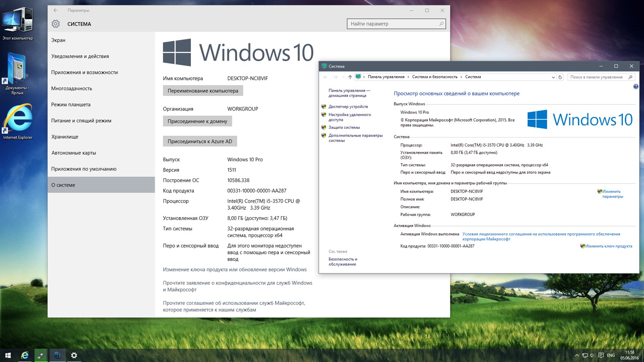
Task: Expand the Панель управления breadcrumb chevron
Action: pyautogui.click(x=408, y=77)
